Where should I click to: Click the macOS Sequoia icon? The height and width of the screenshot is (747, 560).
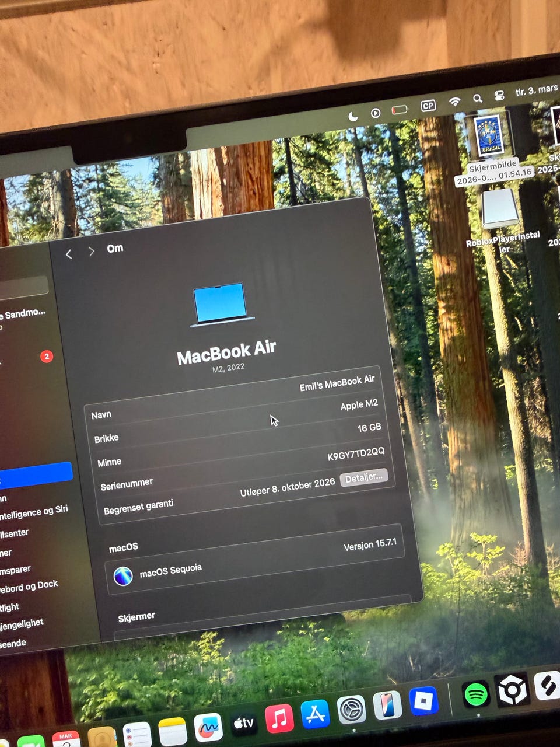click(123, 577)
